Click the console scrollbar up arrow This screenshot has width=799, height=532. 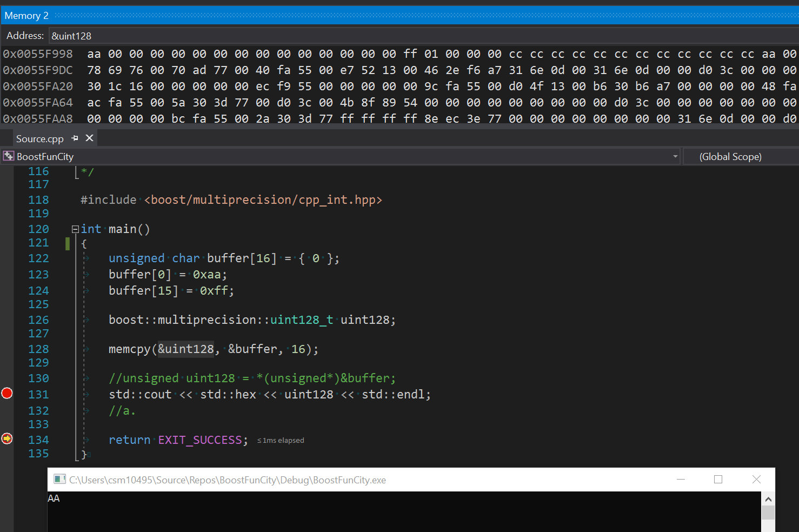click(x=768, y=499)
